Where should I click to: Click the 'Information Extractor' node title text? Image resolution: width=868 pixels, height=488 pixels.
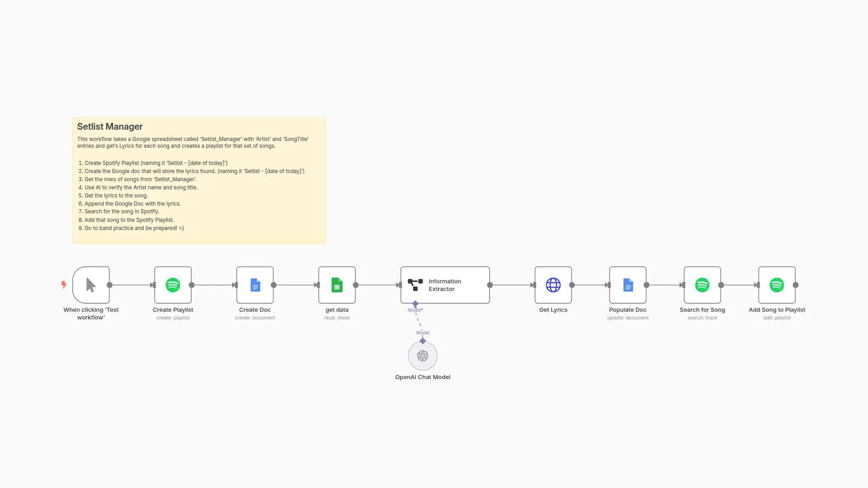click(x=445, y=285)
